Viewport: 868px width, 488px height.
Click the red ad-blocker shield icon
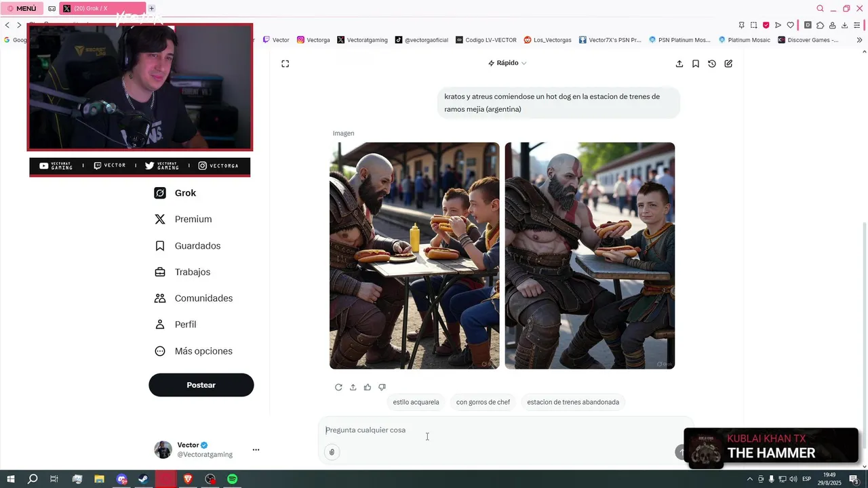(x=766, y=25)
